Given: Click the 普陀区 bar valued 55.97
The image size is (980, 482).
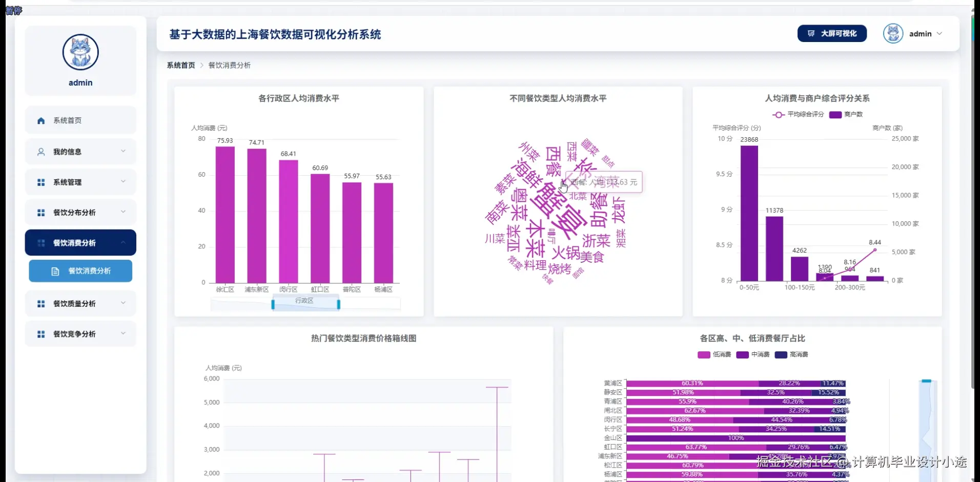Looking at the screenshot, I should coord(352,233).
